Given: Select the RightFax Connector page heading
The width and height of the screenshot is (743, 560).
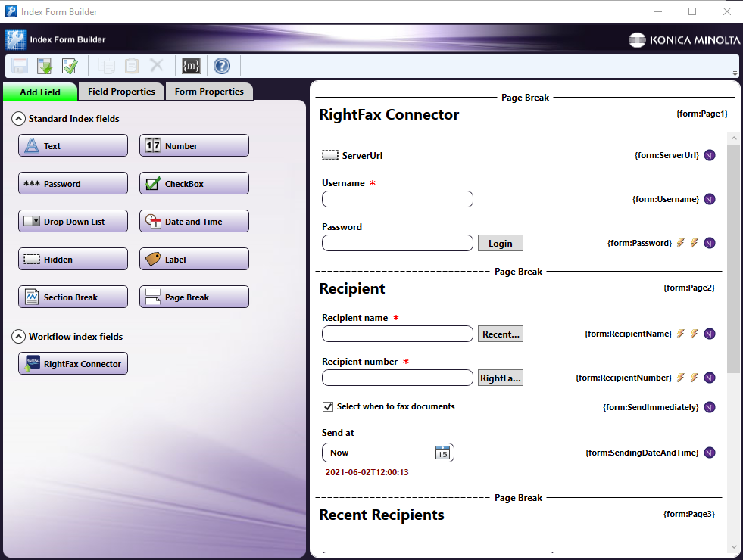Looking at the screenshot, I should coord(389,114).
